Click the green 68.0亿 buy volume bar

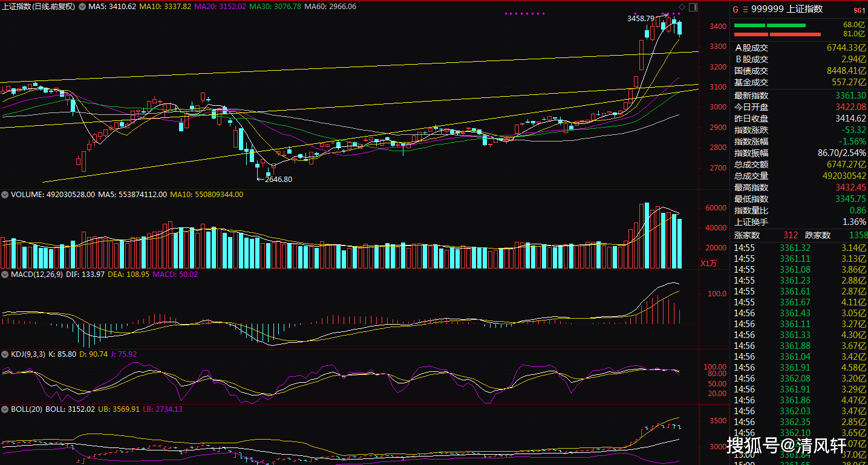pyautogui.click(x=769, y=25)
